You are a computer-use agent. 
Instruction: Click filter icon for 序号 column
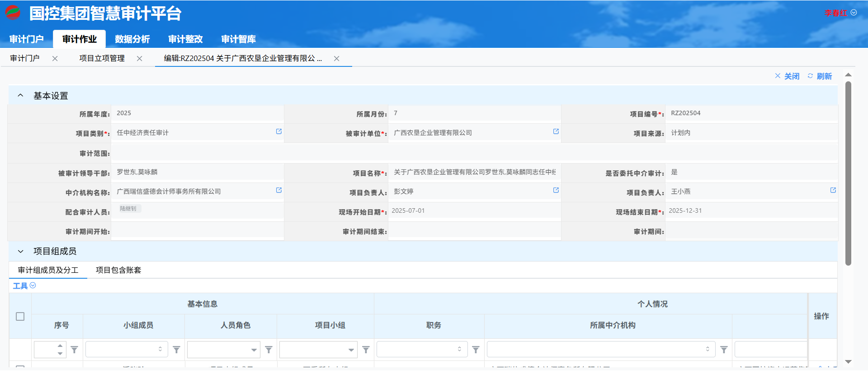pos(75,350)
